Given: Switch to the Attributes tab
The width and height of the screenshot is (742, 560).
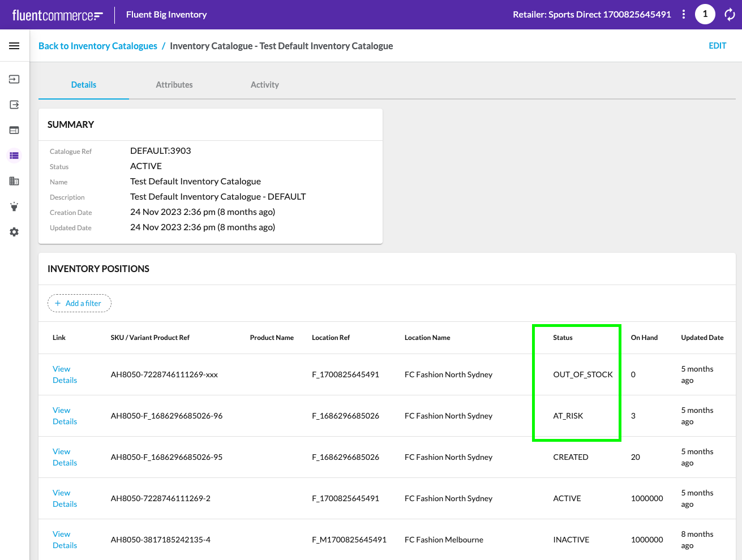Looking at the screenshot, I should point(174,84).
